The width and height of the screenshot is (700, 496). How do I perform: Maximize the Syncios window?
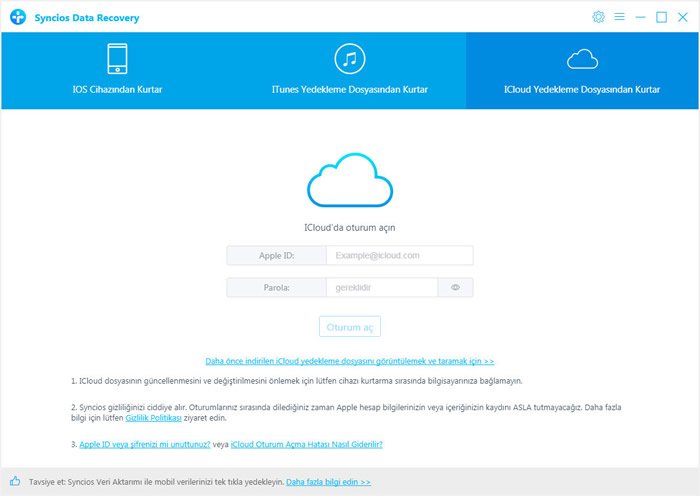661,17
